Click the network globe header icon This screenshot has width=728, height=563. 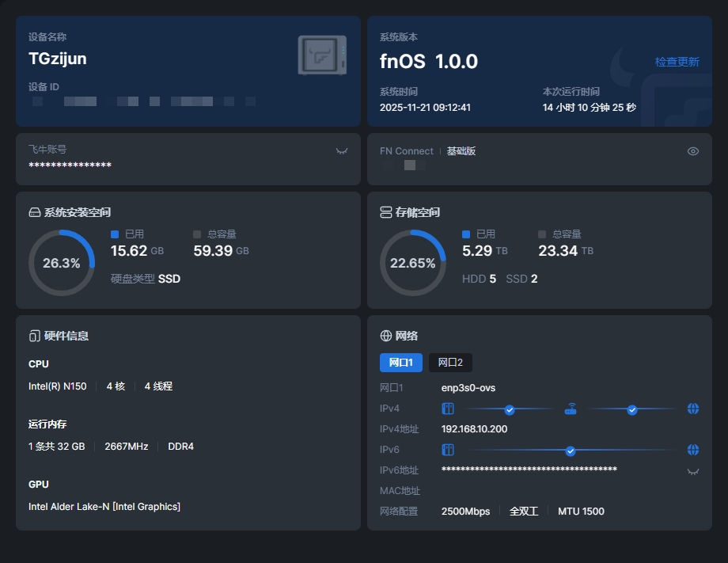click(x=386, y=336)
